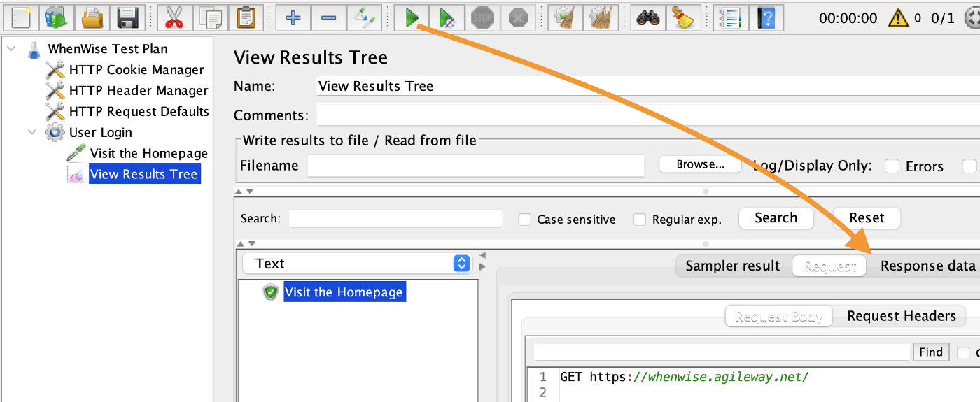Click the Expand all plus icon
Image resolution: width=980 pixels, height=402 pixels.
(293, 17)
